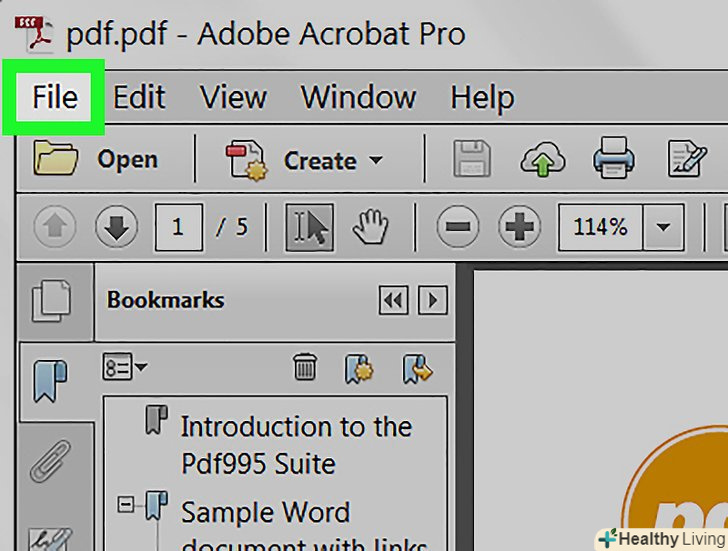Open the zoom percentage dropdown arrow
Screen dimensions: 728x551
point(663,227)
